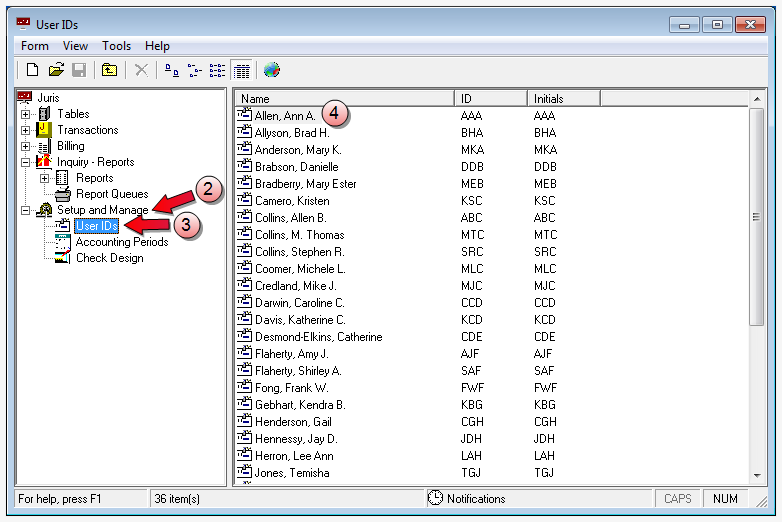Click the New document toolbar icon
Screen dimensions: 782x522
32,70
